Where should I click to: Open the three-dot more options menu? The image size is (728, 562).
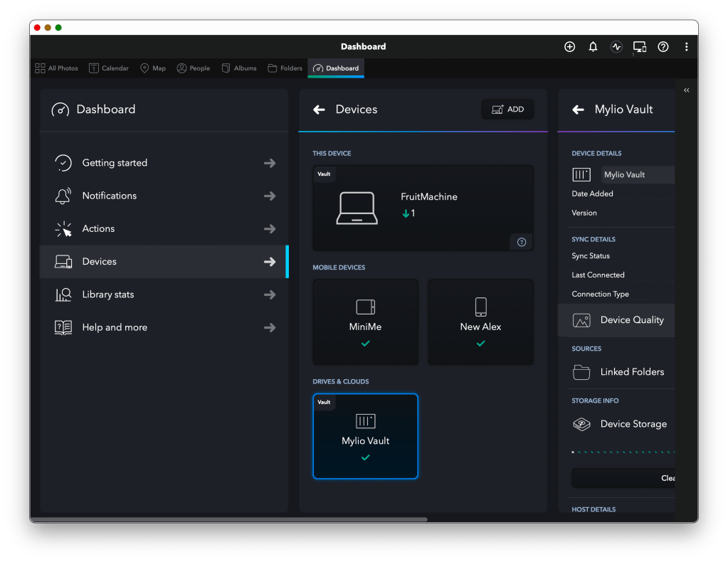click(x=686, y=47)
